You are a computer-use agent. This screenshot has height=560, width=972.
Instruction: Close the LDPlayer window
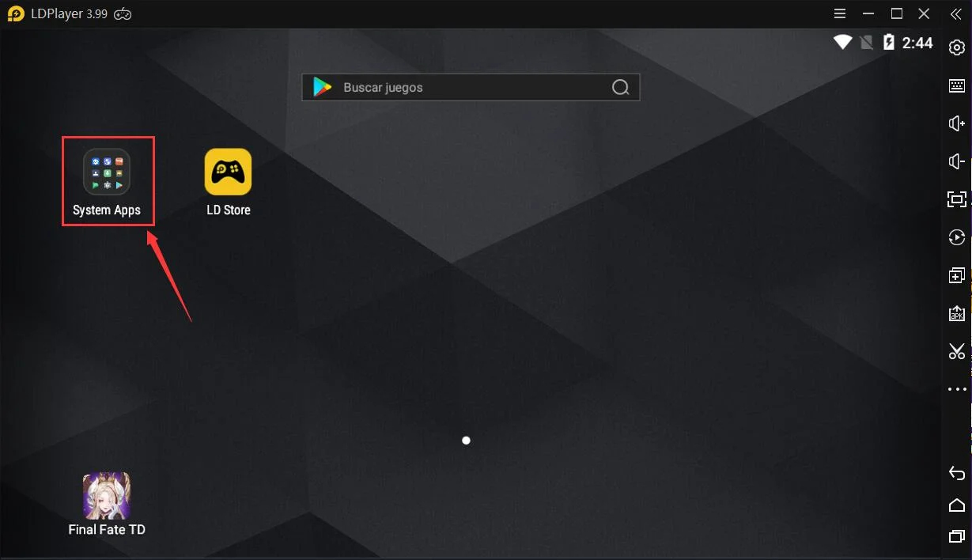point(924,13)
